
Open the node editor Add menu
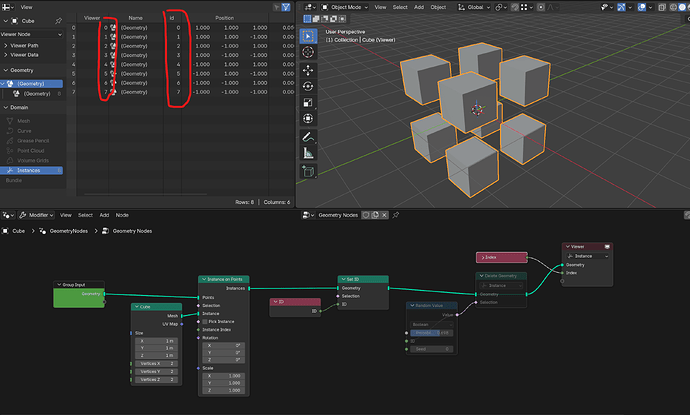coord(104,215)
